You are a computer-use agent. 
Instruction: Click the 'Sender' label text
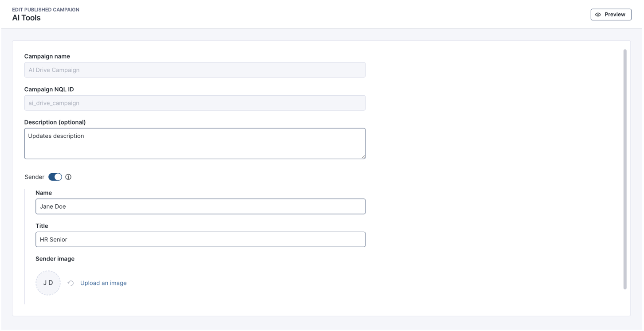(x=35, y=177)
